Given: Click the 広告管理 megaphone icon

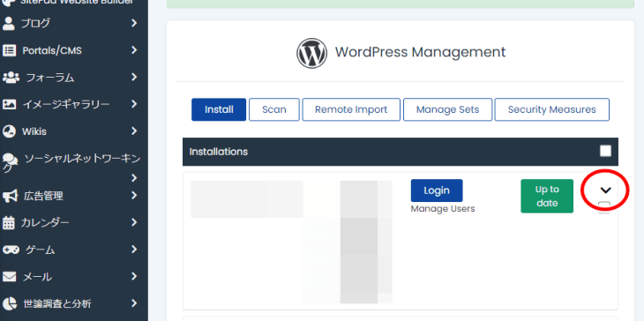Looking at the screenshot, I should [10, 196].
